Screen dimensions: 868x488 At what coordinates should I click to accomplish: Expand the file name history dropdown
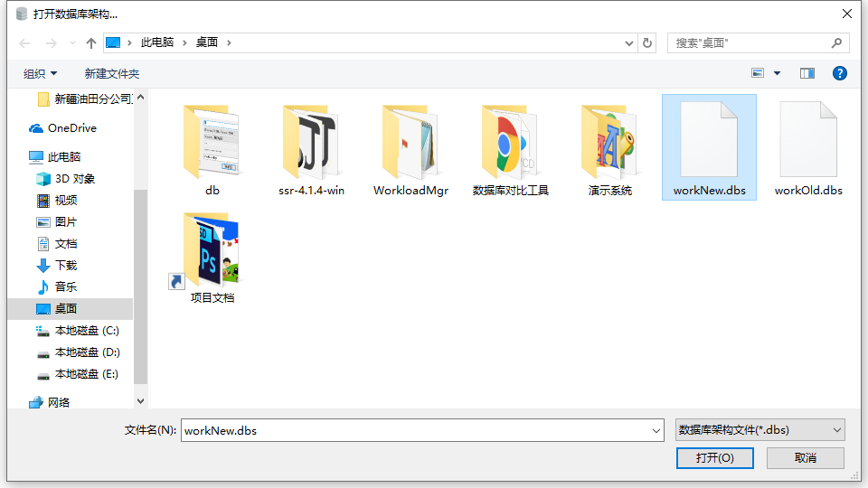point(656,431)
